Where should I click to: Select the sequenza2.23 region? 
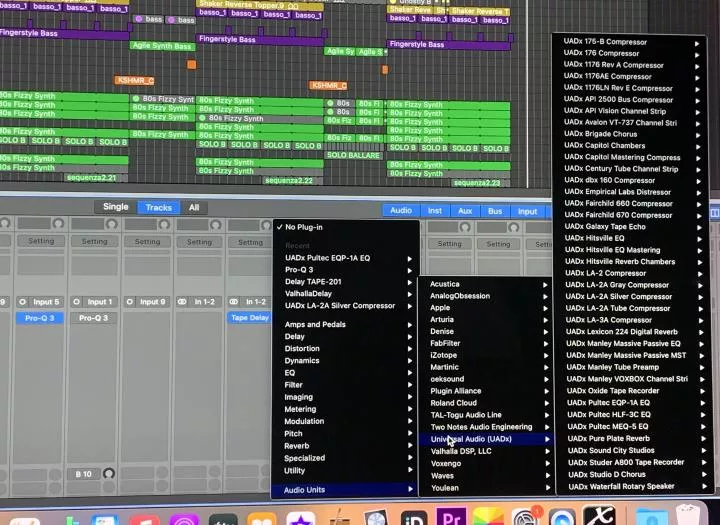point(481,183)
